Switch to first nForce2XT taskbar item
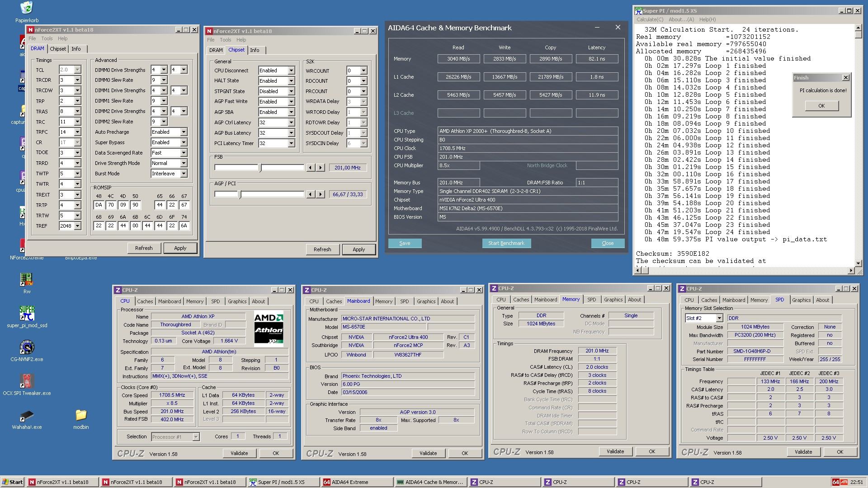This screenshot has height=488, width=868. (x=62, y=482)
